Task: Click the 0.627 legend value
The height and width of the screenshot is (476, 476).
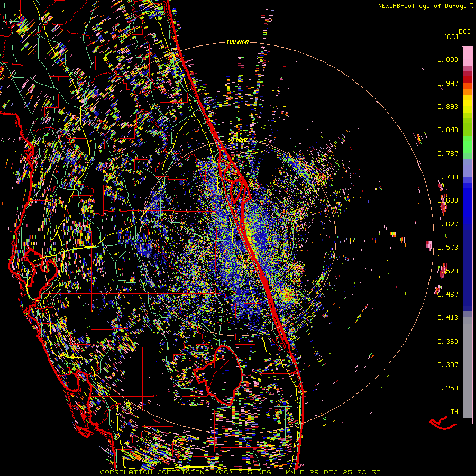Action: [448, 224]
